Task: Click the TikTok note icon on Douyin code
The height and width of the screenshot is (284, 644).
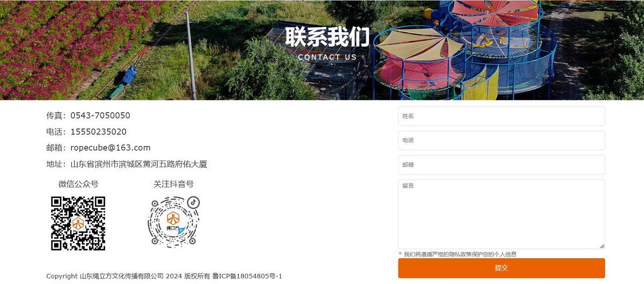Action: [193, 202]
